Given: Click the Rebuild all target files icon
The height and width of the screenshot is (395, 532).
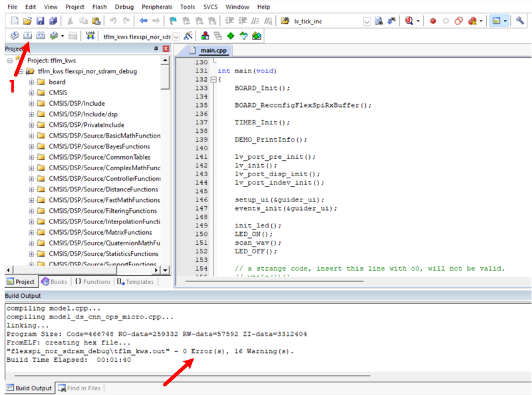Looking at the screenshot, I should click(x=41, y=36).
